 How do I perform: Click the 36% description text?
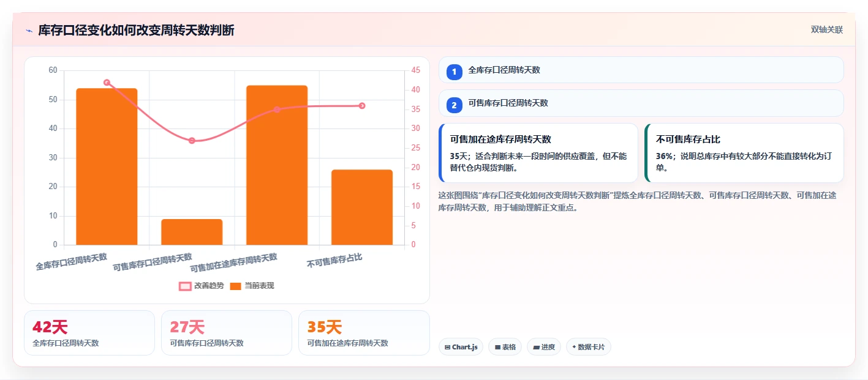coord(744,162)
